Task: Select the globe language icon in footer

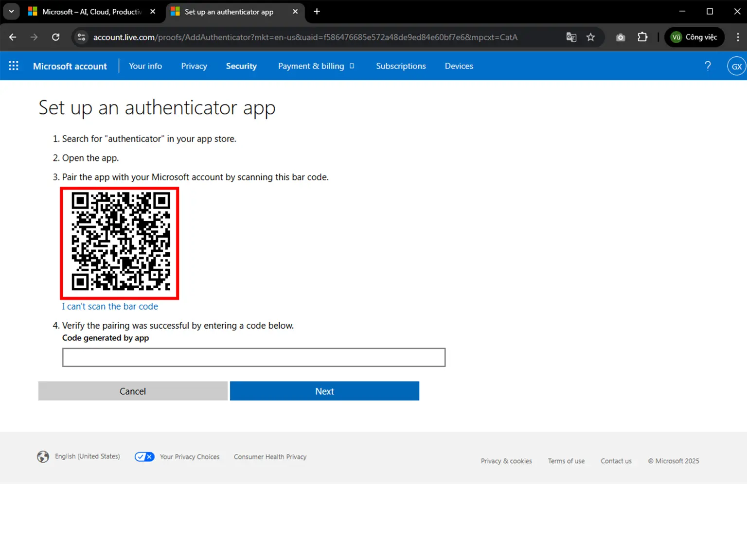Action: (43, 456)
